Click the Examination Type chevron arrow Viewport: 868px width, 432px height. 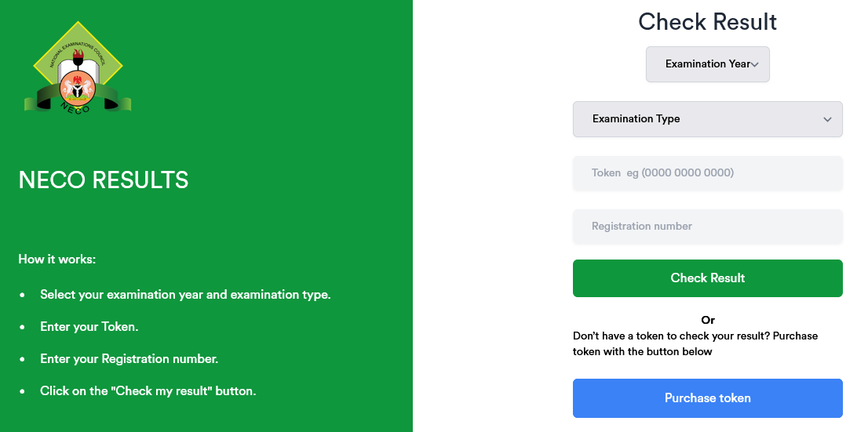(827, 119)
